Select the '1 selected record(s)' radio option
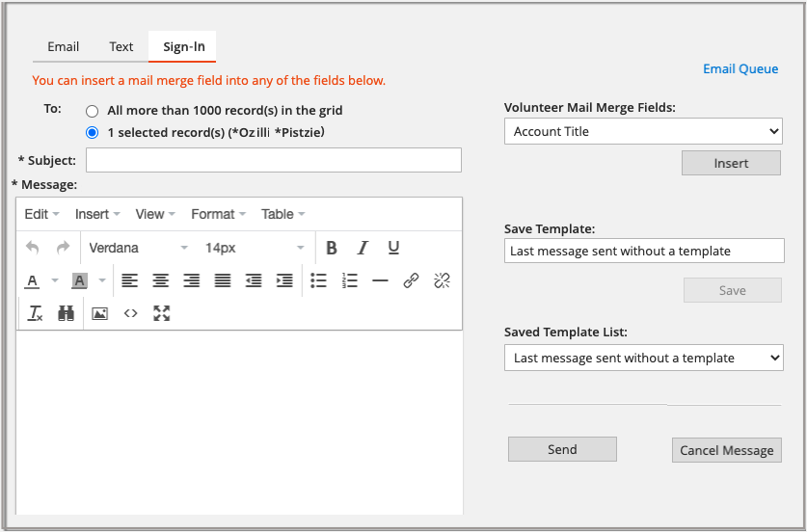Screen dimensions: 807x532 point(93,133)
